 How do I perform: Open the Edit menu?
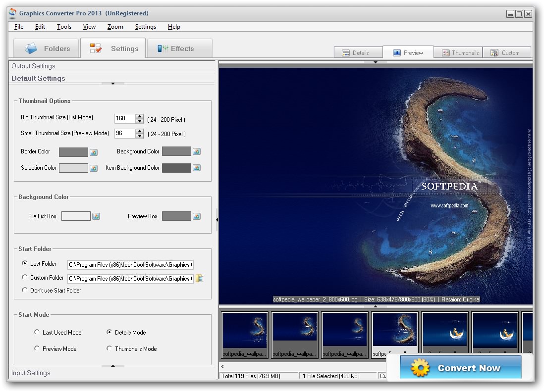[x=40, y=27]
